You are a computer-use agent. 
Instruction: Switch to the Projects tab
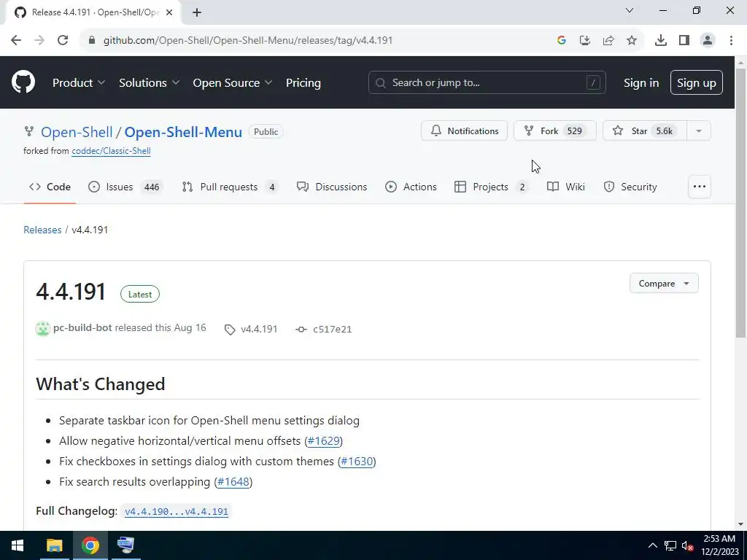[491, 187]
